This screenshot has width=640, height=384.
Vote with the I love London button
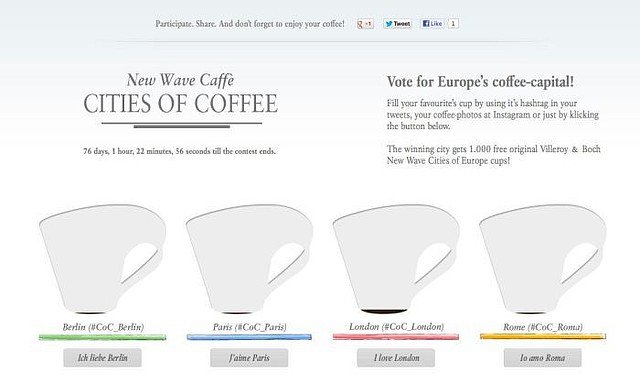(396, 358)
